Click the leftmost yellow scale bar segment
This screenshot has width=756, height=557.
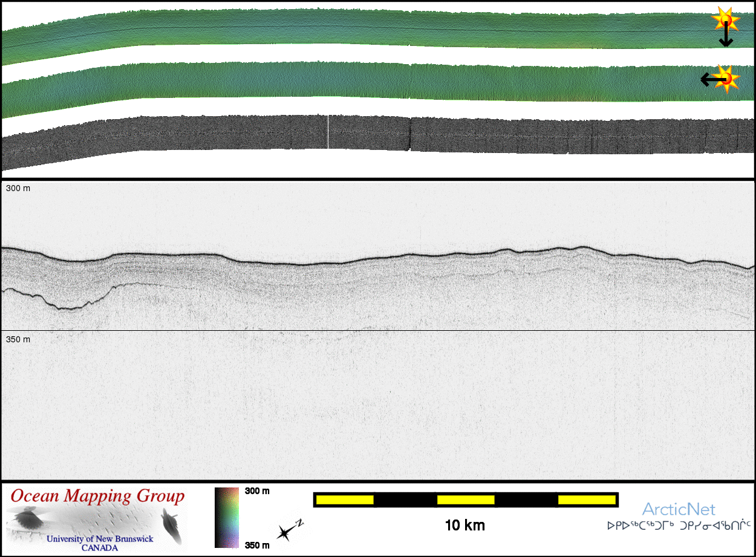click(345, 500)
